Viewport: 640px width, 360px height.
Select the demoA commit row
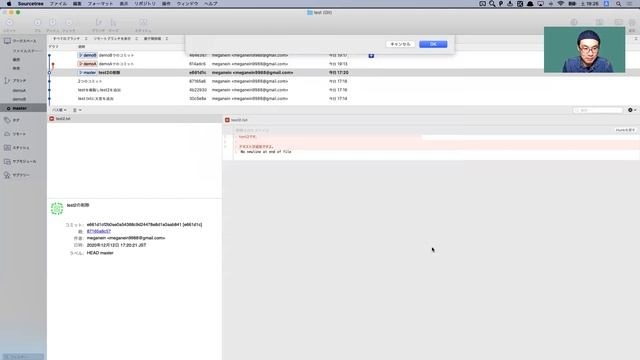coord(343,64)
